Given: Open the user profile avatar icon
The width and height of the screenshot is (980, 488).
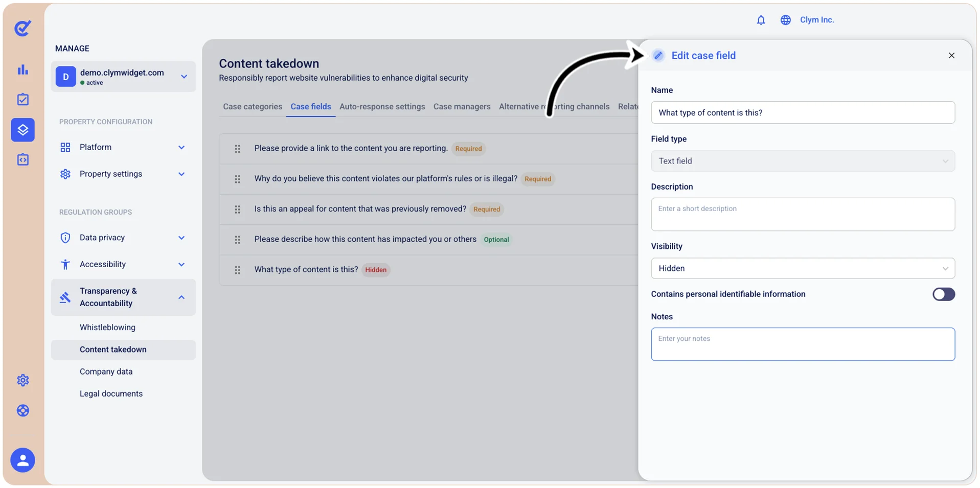Looking at the screenshot, I should (x=23, y=460).
